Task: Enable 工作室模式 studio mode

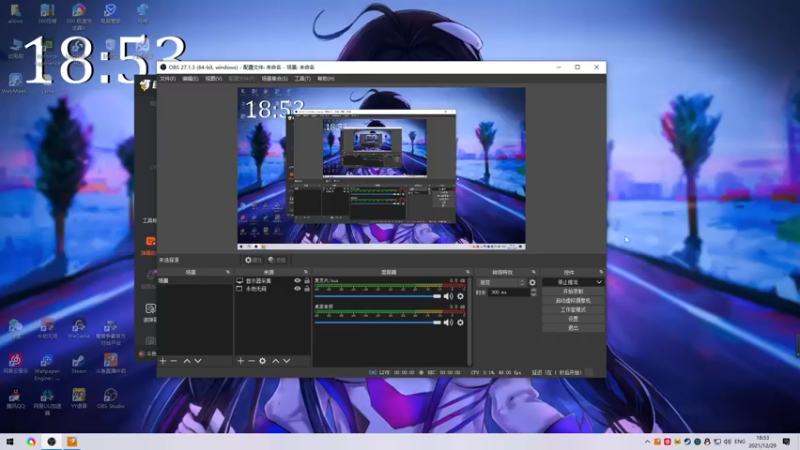Action: 573,310
